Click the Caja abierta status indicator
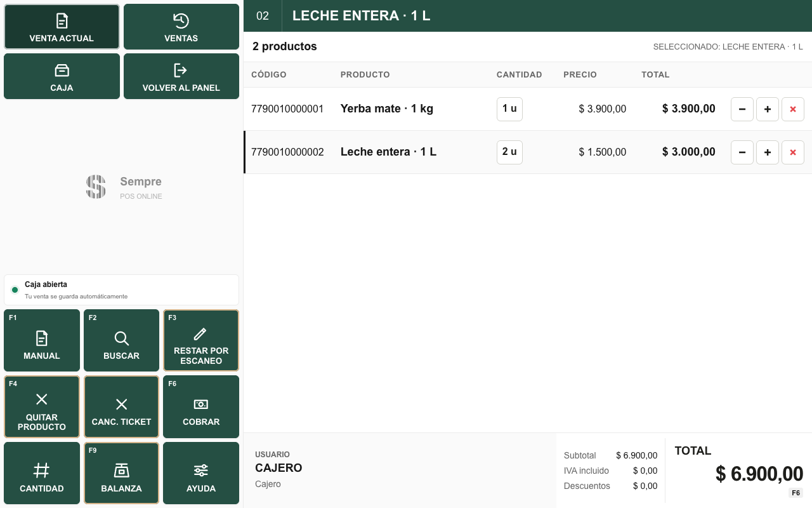Viewport: 812px width, 508px height. pyautogui.click(x=121, y=290)
